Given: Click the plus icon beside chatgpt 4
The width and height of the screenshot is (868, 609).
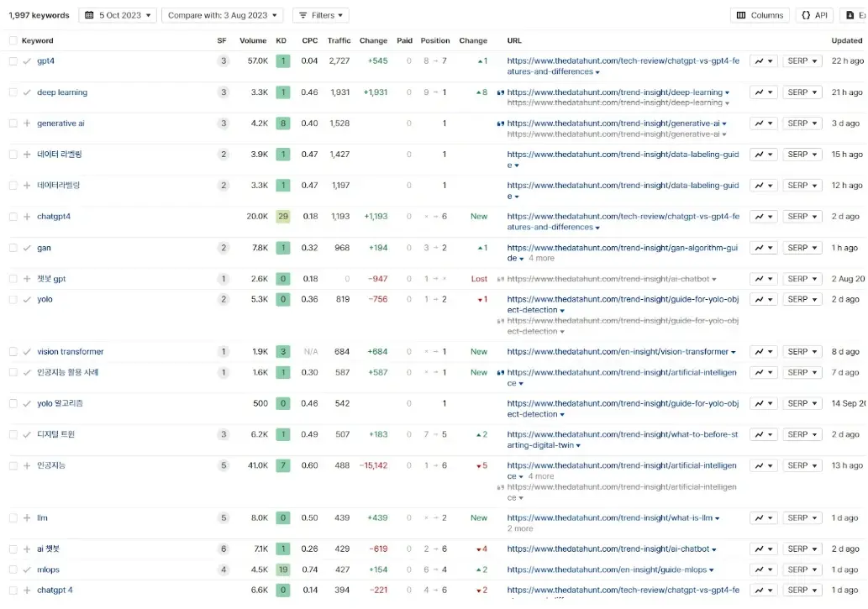Looking at the screenshot, I should (x=27, y=591).
